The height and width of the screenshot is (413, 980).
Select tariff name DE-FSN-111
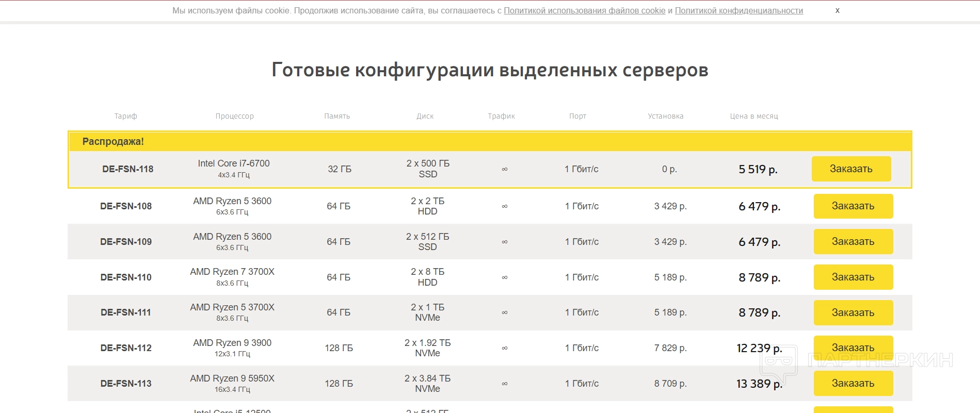(x=126, y=312)
